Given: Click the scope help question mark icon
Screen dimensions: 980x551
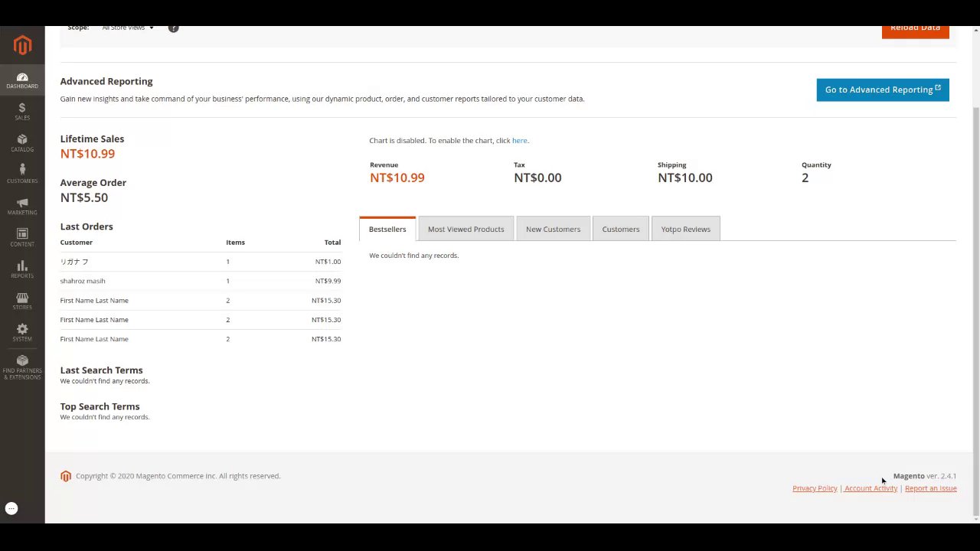Looking at the screenshot, I should point(174,28).
